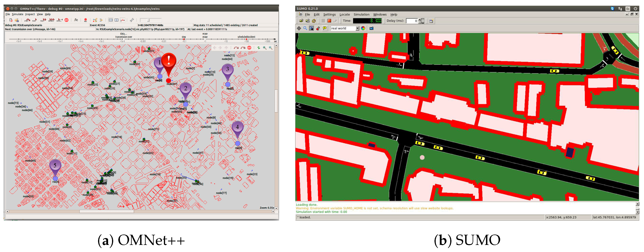This screenshot has height=252, width=644.
Task: Toggle SUMO tooltip display button
Action: pos(324,28)
